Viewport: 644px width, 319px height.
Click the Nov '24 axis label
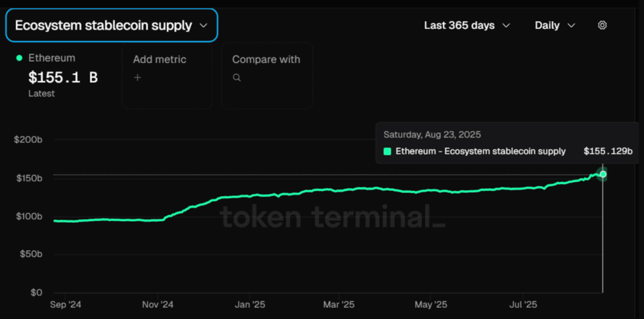point(158,305)
